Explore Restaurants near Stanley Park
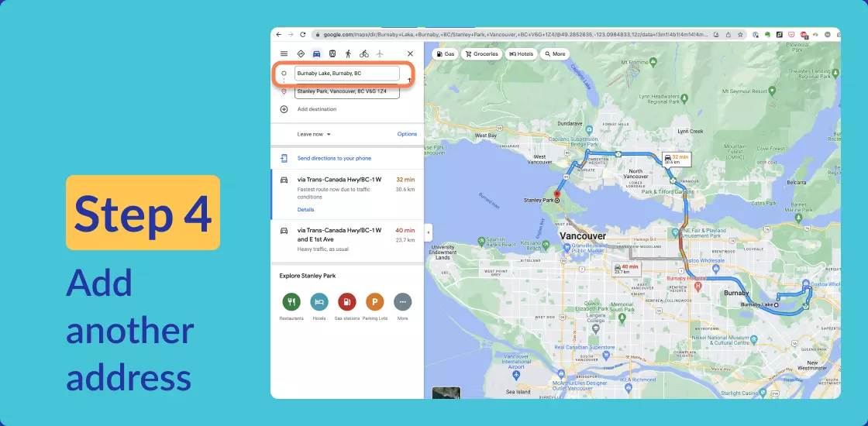868x426 pixels. [291, 302]
